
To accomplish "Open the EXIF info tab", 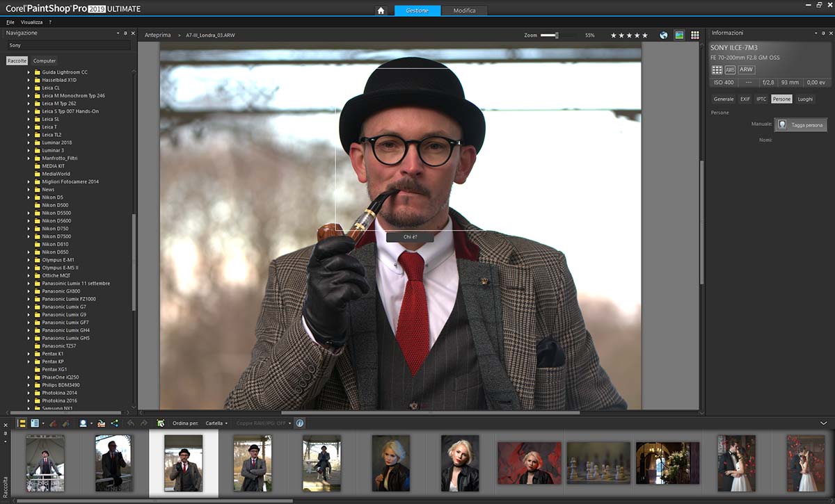I will [745, 99].
